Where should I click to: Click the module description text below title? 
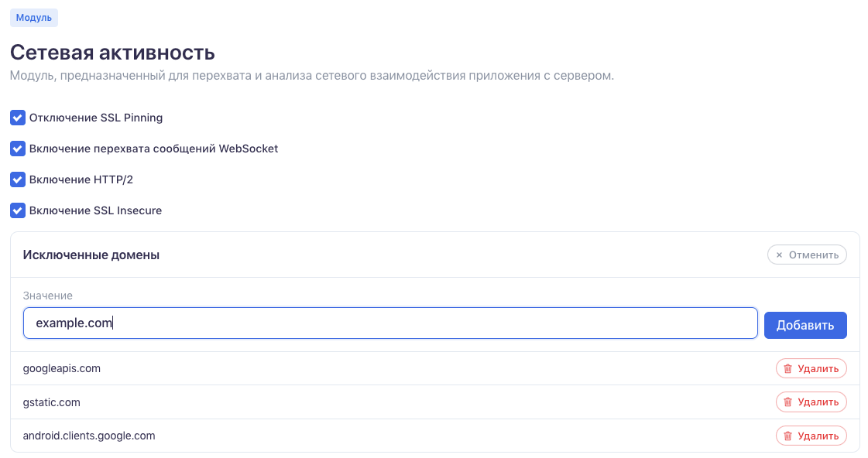311,76
